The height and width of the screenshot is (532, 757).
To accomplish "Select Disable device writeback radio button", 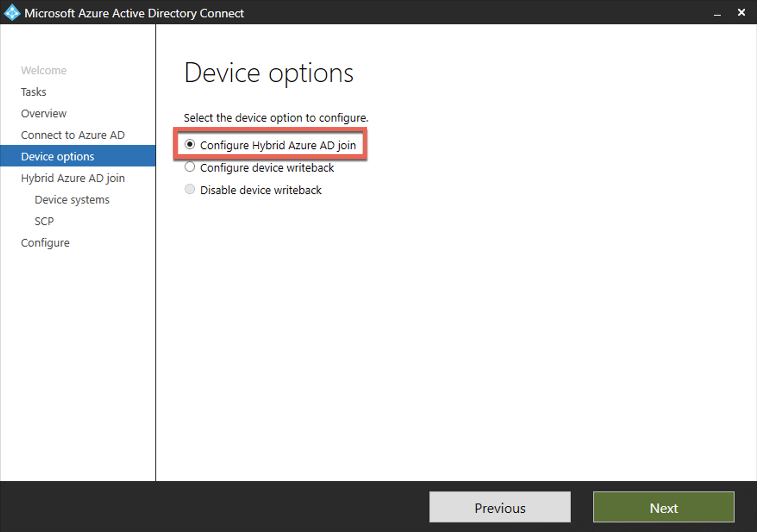I will (x=190, y=189).
